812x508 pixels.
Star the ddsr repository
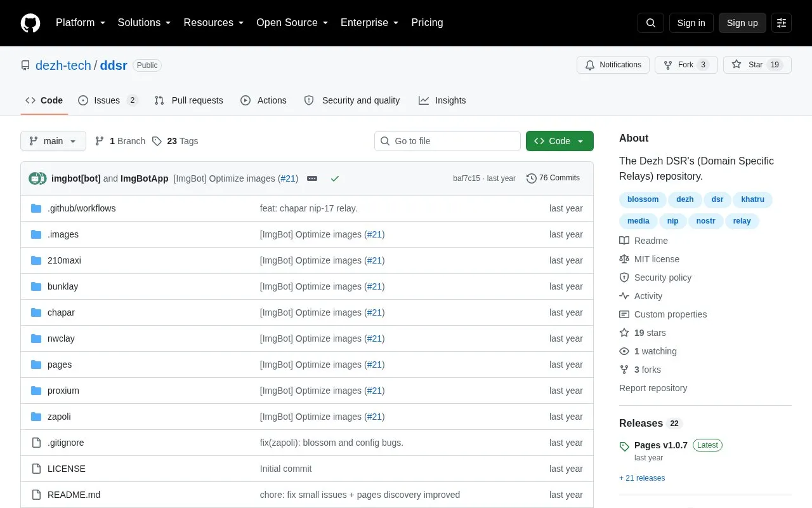(757, 65)
